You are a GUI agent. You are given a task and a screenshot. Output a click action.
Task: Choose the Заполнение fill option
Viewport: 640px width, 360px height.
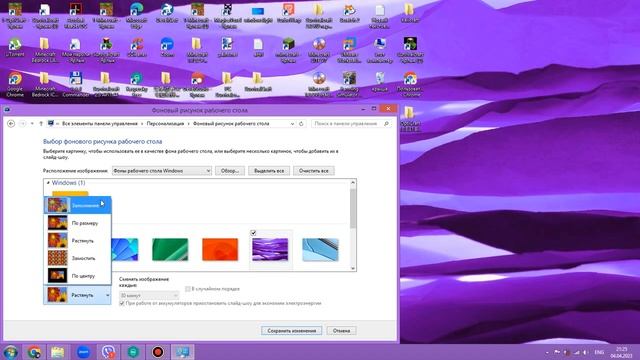click(x=77, y=205)
